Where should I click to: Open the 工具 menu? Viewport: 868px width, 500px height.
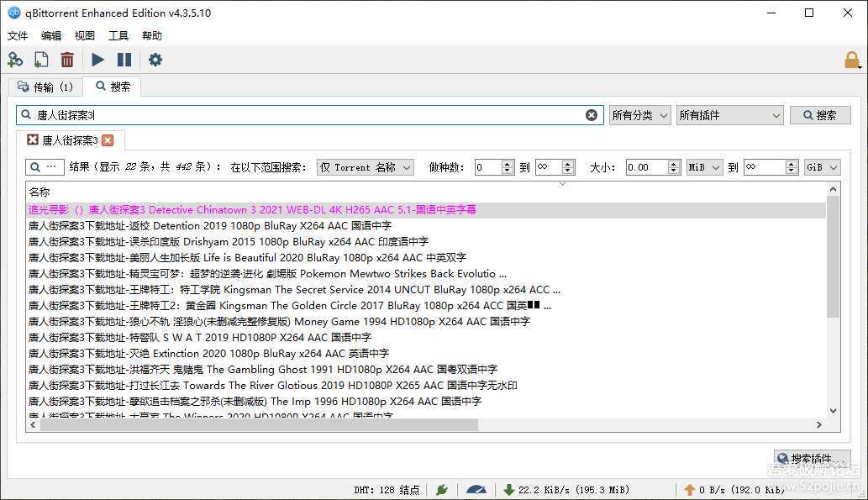[x=118, y=36]
